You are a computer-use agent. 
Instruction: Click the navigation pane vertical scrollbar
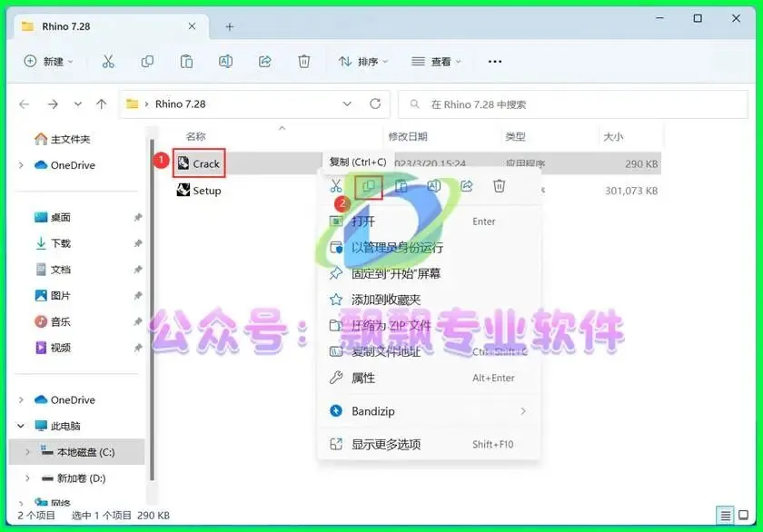tap(153, 311)
